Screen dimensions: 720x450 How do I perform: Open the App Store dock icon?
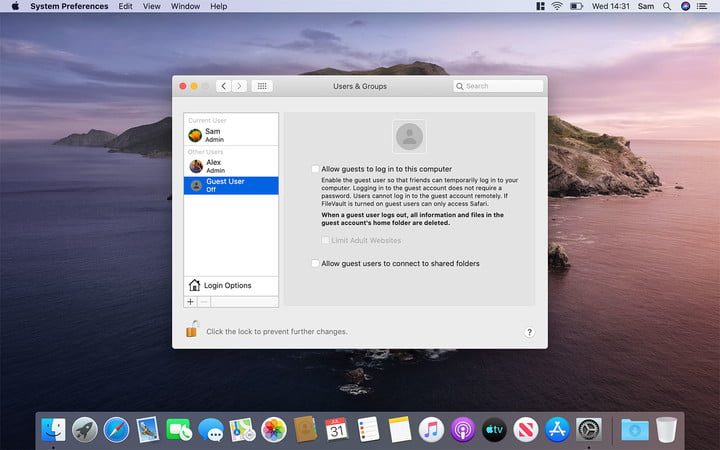click(x=556, y=429)
